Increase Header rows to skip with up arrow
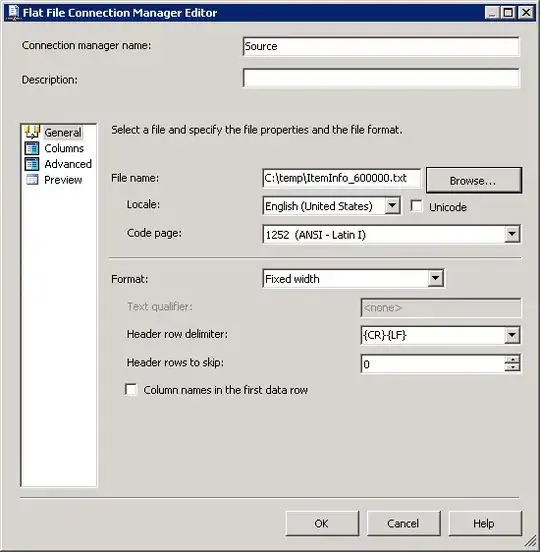 coord(512,359)
